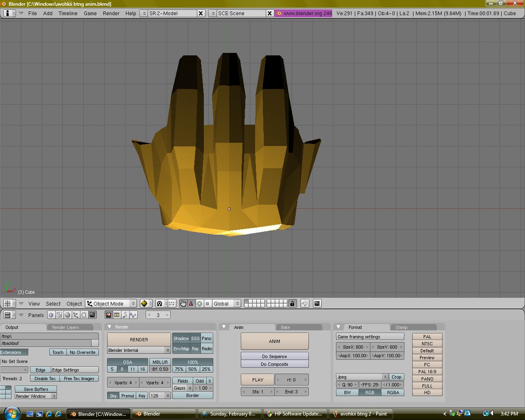Click the render this window icon
The image size is (525, 420).
317,304
